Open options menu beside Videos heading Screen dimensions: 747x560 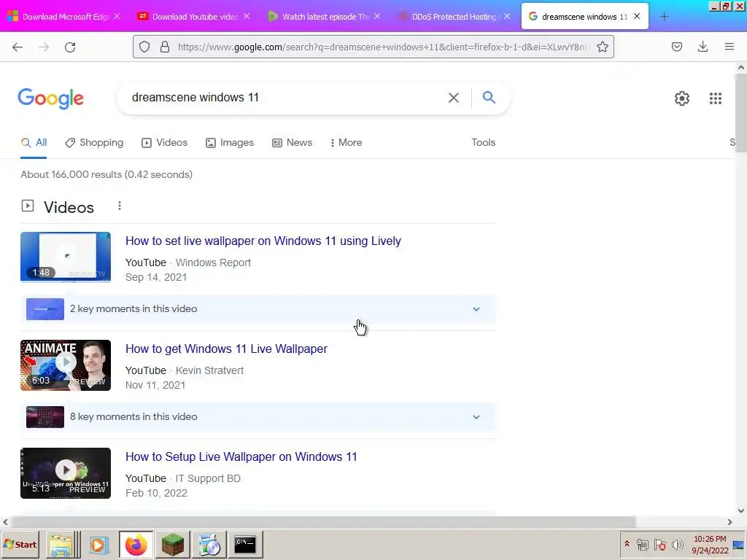pyautogui.click(x=120, y=206)
